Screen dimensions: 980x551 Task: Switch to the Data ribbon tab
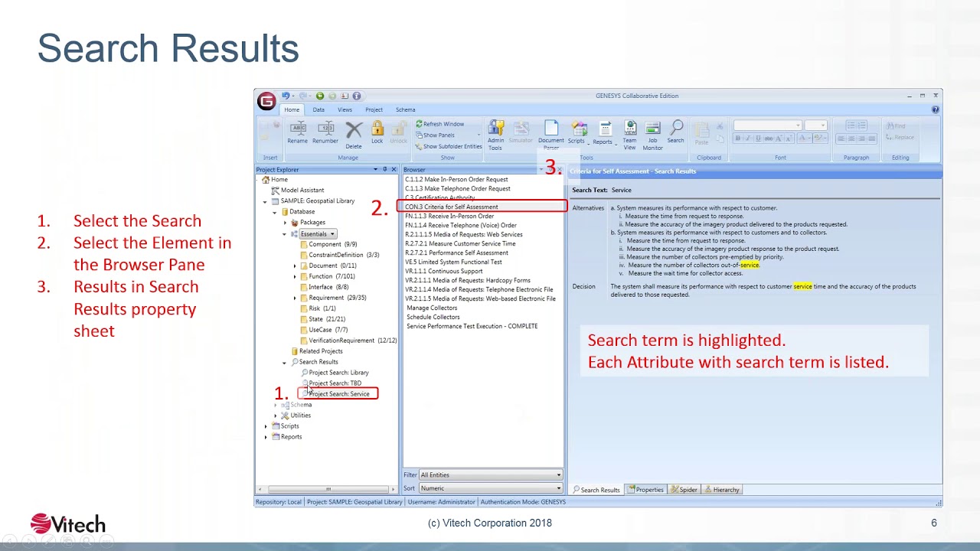318,109
